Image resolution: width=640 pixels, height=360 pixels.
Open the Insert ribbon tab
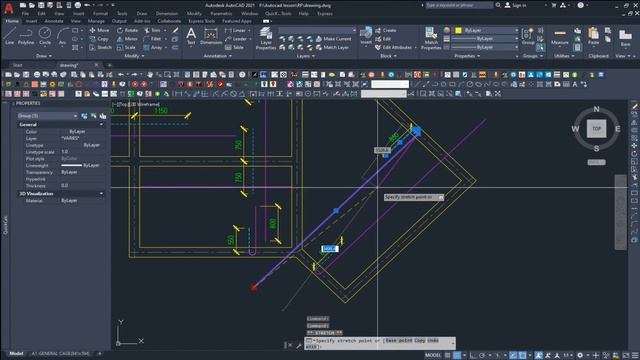(31, 21)
